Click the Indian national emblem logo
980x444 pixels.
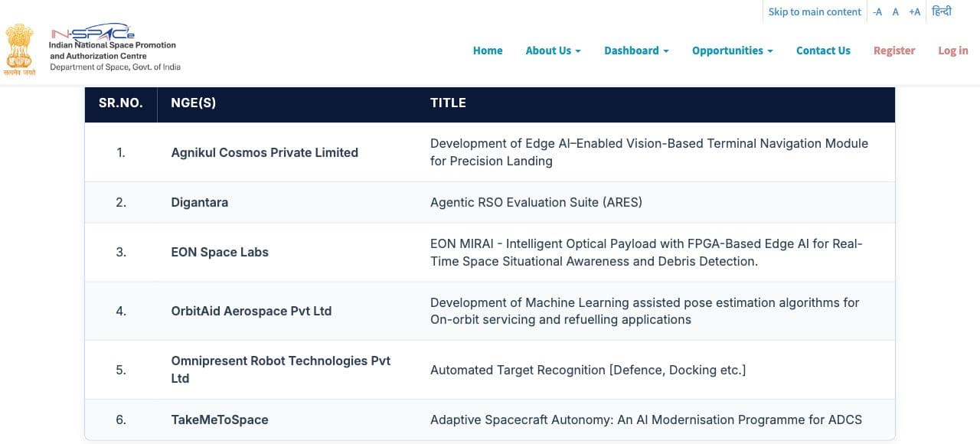pyautogui.click(x=20, y=50)
